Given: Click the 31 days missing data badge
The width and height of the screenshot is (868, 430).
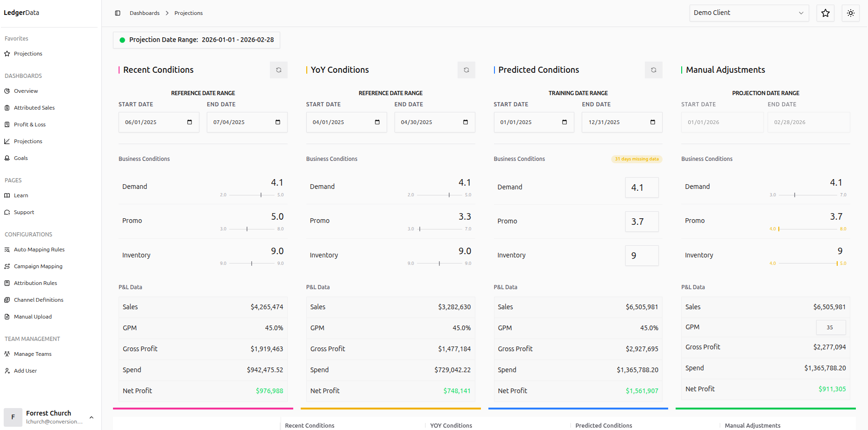Looking at the screenshot, I should point(637,159).
